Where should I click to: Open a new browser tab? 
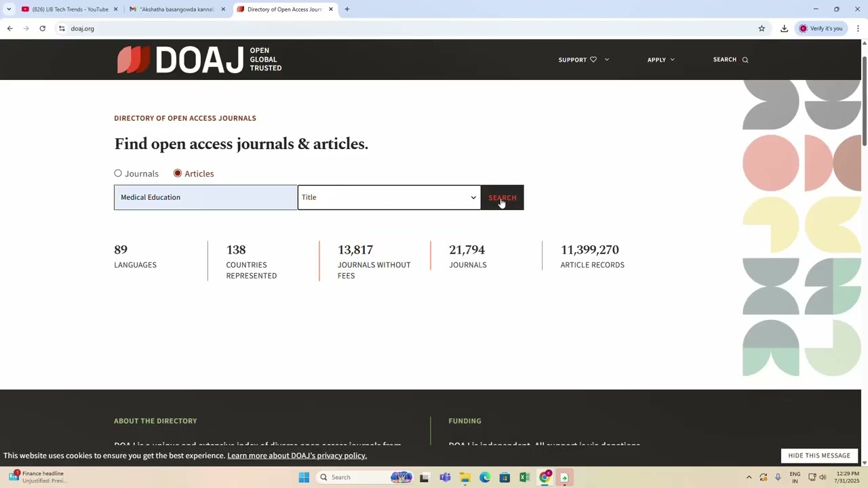pos(347,9)
